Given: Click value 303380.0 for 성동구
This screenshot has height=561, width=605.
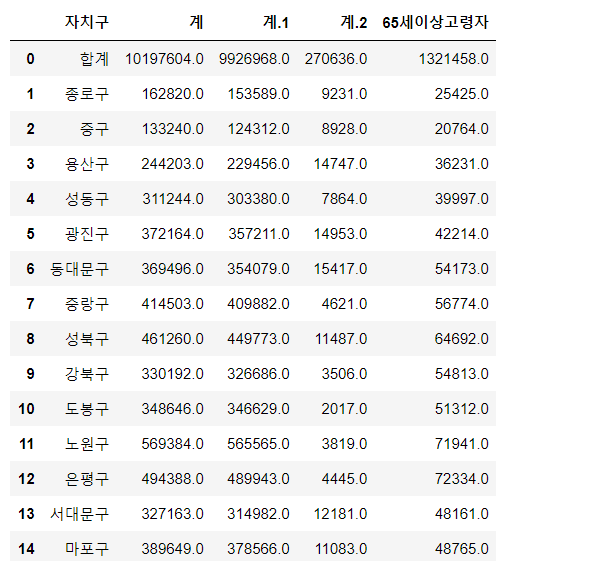Looking at the screenshot, I should (258, 199).
